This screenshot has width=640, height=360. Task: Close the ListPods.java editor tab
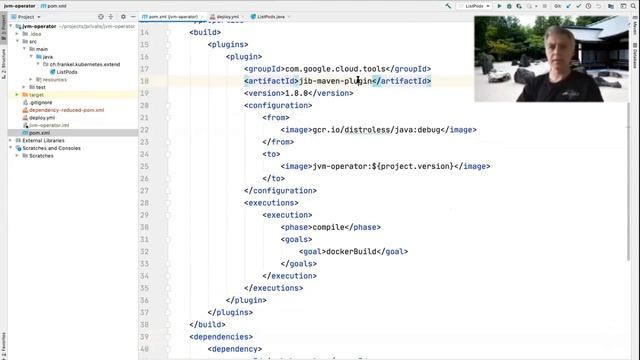click(x=289, y=17)
